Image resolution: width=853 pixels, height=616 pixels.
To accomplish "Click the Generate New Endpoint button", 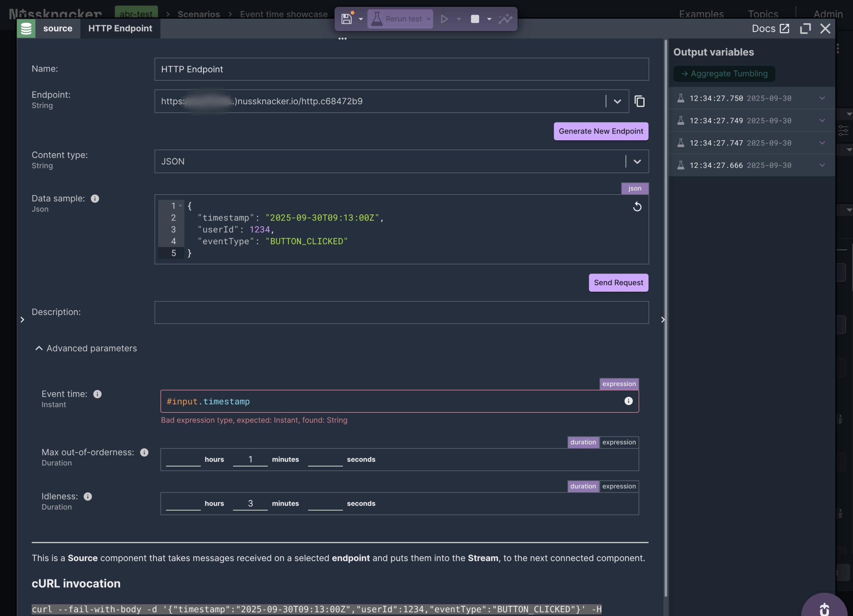I will 601,131.
